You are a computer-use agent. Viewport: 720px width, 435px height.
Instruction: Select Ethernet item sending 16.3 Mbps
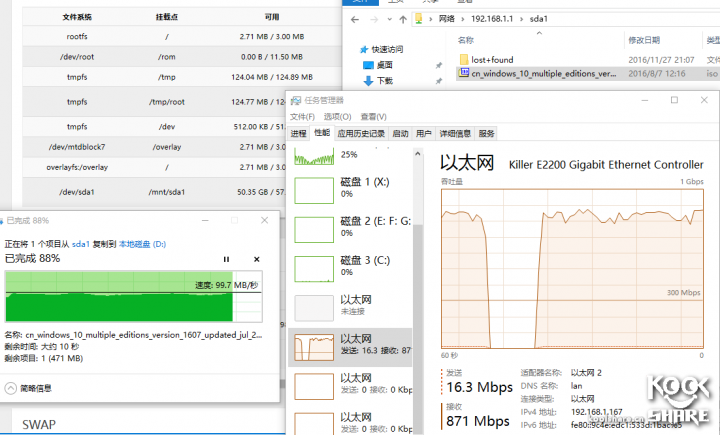350,347
